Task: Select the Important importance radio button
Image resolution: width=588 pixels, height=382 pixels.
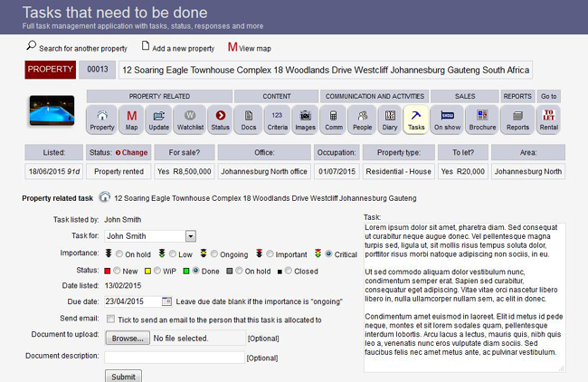Action: coord(270,254)
